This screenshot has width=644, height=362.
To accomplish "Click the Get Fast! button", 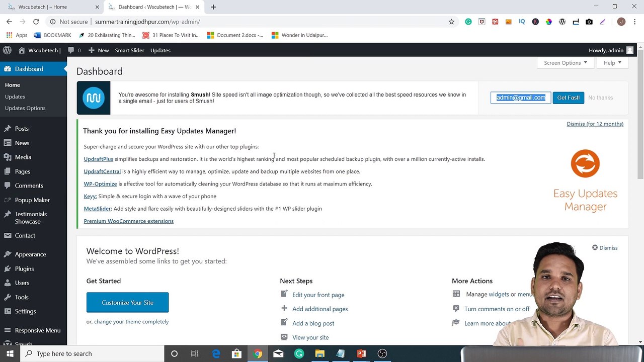I will click(x=568, y=98).
